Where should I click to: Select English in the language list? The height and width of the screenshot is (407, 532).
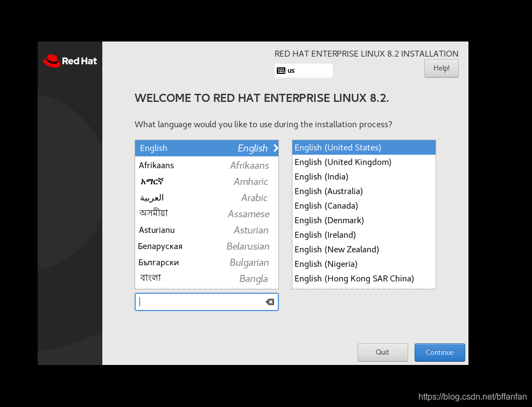click(x=207, y=148)
